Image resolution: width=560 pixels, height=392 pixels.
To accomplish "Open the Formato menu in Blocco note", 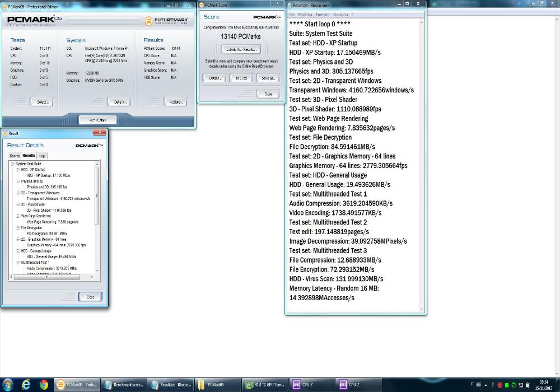I will pos(323,15).
